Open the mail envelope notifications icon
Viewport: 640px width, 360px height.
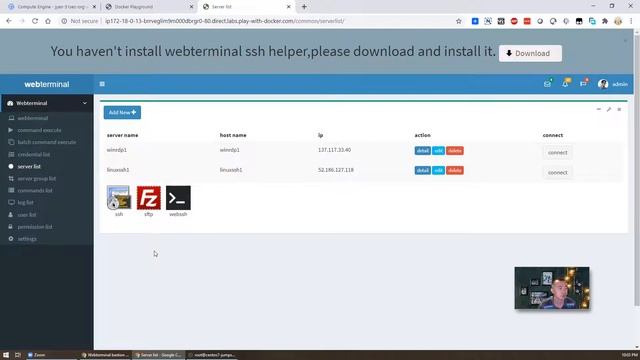[x=547, y=84]
